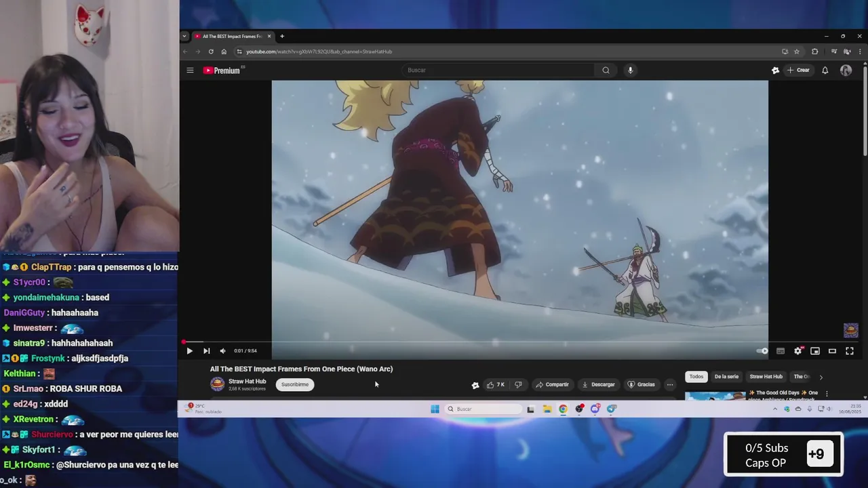Open Chrome from the taskbar
This screenshot has height=488, width=868.
(563, 409)
